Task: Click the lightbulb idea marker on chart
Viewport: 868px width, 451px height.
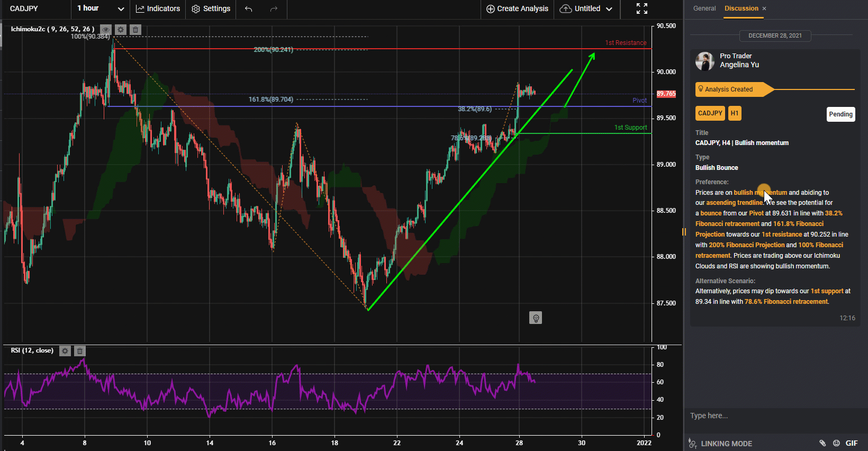Action: [536, 318]
